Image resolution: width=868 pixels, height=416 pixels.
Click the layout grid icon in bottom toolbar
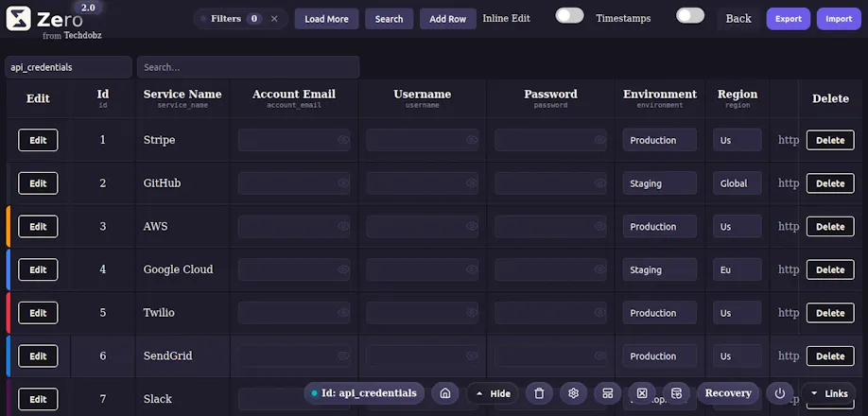(608, 393)
